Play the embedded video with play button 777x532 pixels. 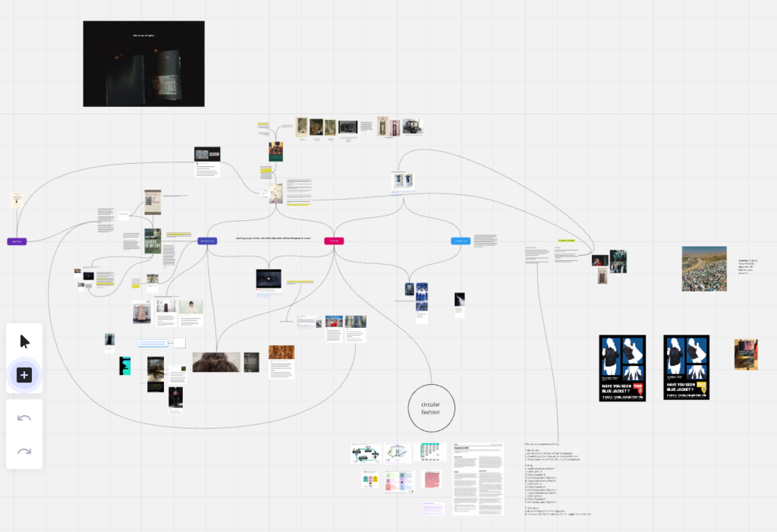(268, 279)
